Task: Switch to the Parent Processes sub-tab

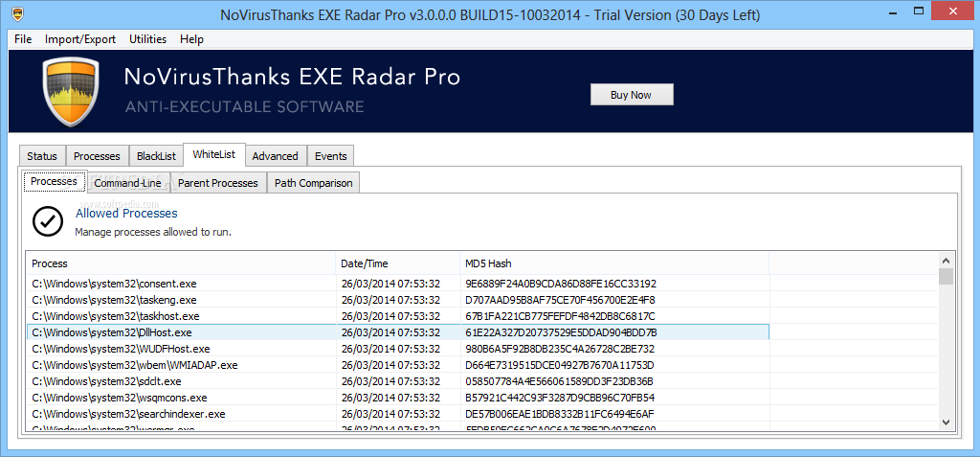Action: [217, 183]
